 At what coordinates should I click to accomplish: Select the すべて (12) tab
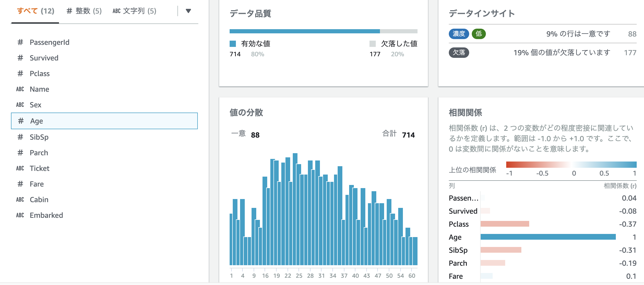[36, 11]
